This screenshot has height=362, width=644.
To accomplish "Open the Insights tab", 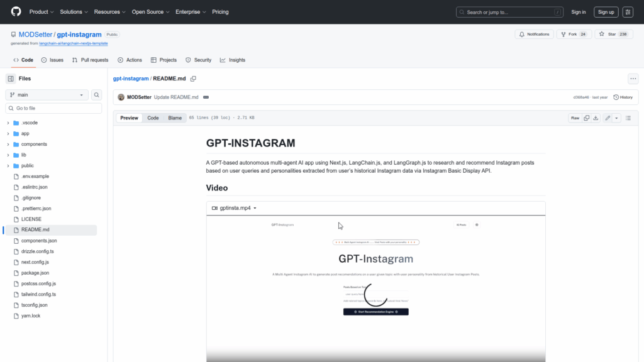I will pos(233,60).
